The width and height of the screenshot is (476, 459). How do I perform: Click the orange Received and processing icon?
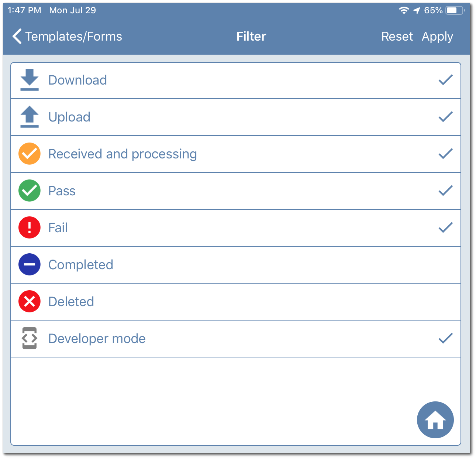[x=29, y=154]
